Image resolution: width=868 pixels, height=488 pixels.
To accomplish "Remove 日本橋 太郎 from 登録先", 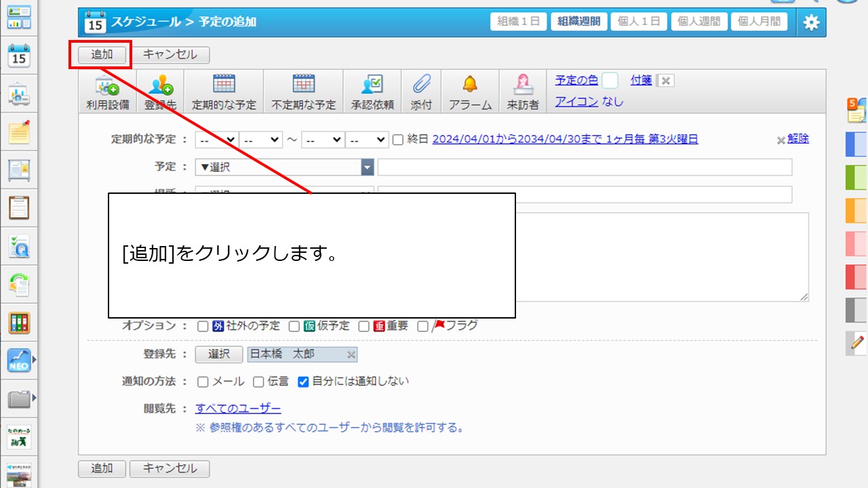I will point(351,354).
